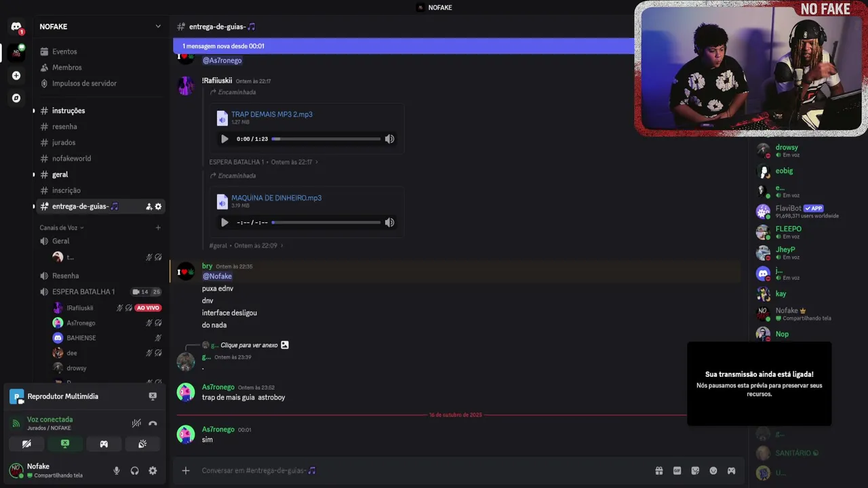Open the gift Nitro icon in message bar
Image resolution: width=868 pixels, height=488 pixels.
pos(658,470)
